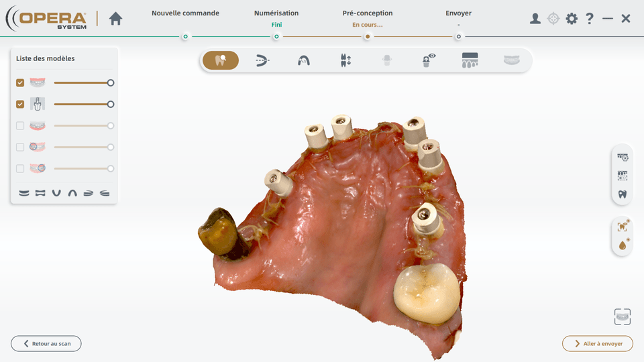Open the occlusion height adjustment tool
The width and height of the screenshot is (644, 362).
345,60
